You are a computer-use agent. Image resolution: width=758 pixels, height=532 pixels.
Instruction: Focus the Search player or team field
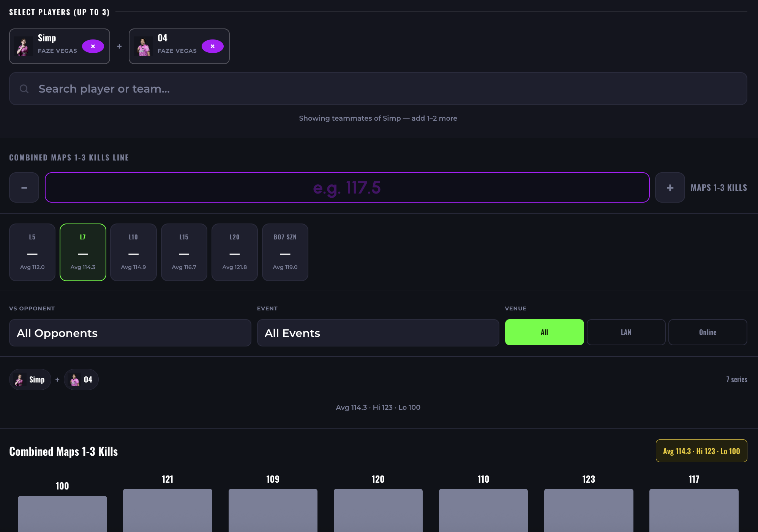[x=378, y=89]
